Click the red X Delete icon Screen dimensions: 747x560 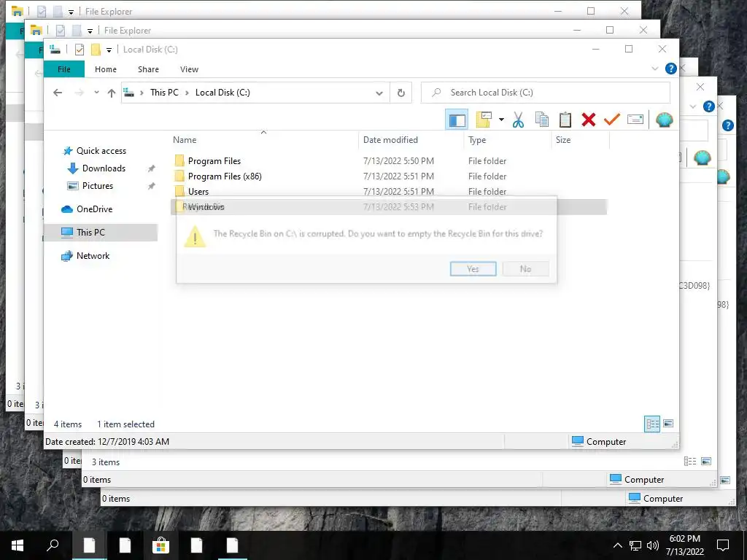coord(589,120)
